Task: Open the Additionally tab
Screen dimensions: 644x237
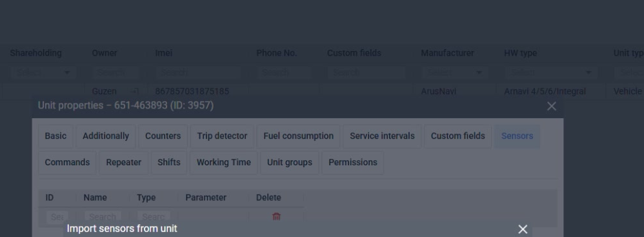Action: [106, 136]
